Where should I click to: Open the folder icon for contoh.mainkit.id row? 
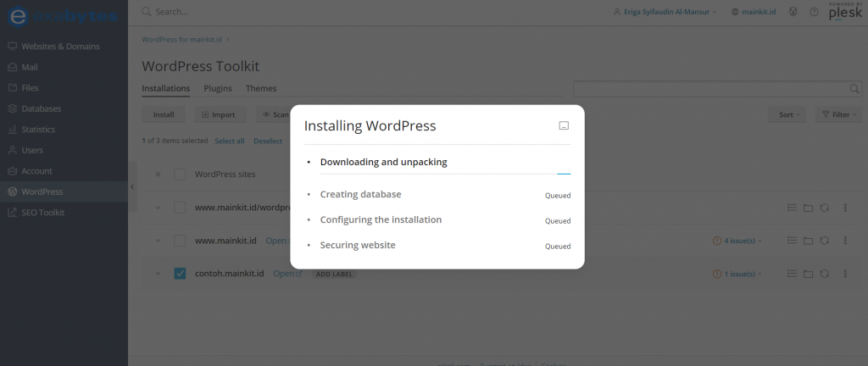tap(808, 273)
